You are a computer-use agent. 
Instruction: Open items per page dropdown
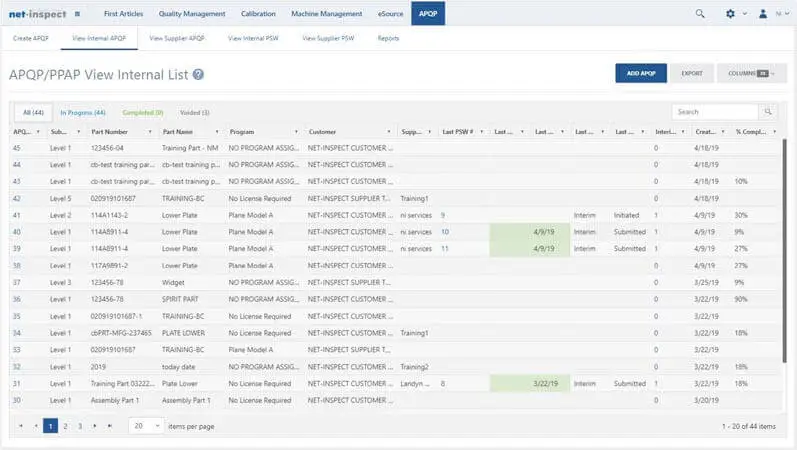146,426
